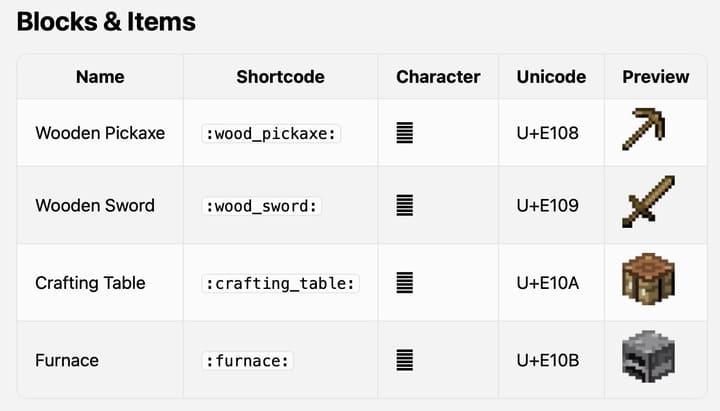Click the :wood_sword: shortcode
Image resolution: width=720 pixels, height=411 pixels.
(262, 206)
